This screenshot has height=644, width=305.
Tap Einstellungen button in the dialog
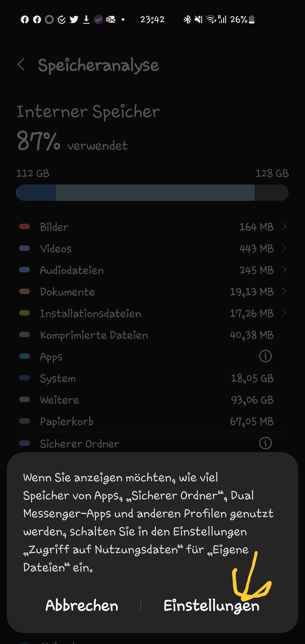point(211,606)
